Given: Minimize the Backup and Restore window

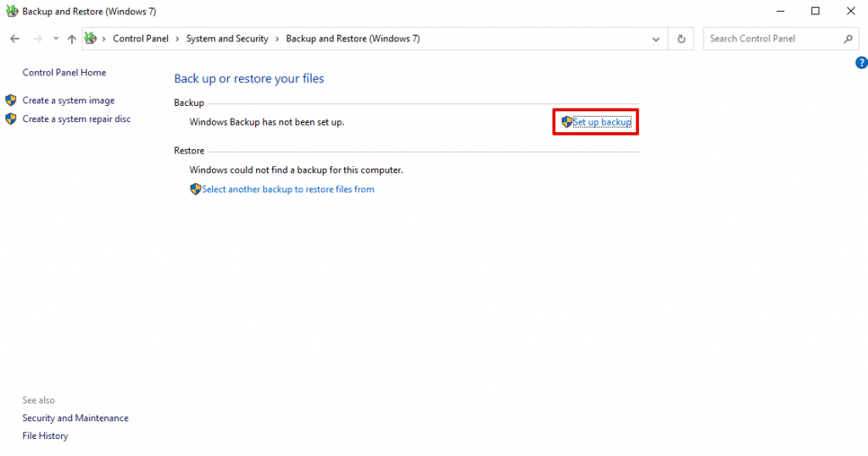Looking at the screenshot, I should coord(781,11).
